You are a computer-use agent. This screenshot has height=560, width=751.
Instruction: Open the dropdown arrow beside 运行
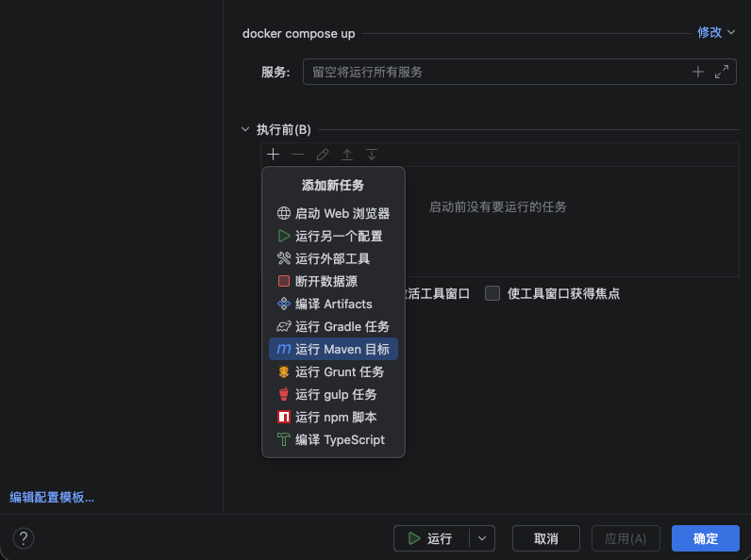click(482, 538)
